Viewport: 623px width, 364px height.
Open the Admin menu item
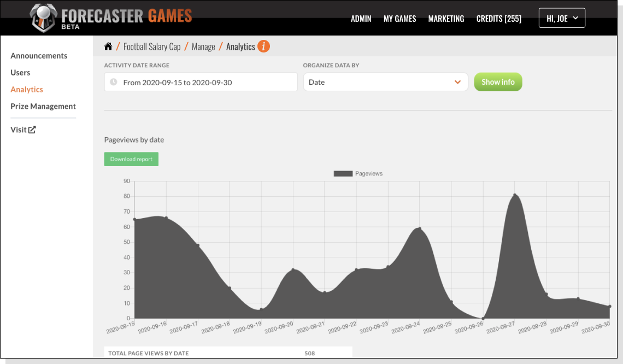(x=361, y=19)
